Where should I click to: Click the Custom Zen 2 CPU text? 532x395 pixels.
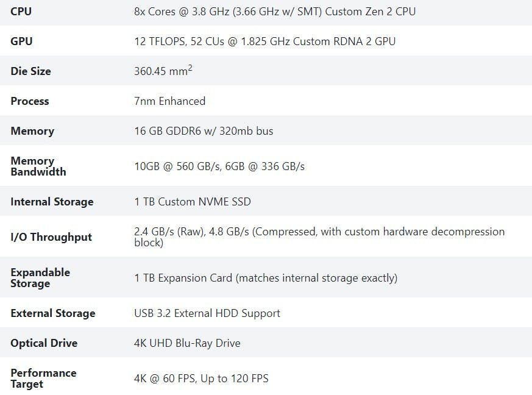(x=371, y=11)
